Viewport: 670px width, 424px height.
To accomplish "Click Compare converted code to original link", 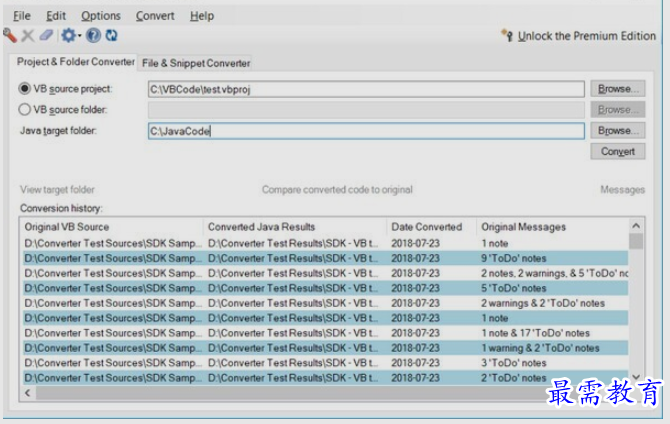I will click(x=337, y=189).
